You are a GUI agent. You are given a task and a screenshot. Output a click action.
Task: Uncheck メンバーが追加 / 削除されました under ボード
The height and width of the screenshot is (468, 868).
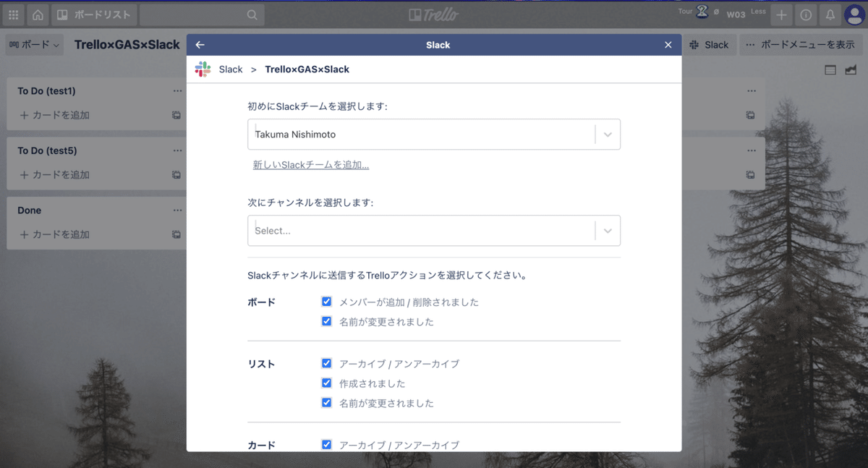(x=326, y=301)
